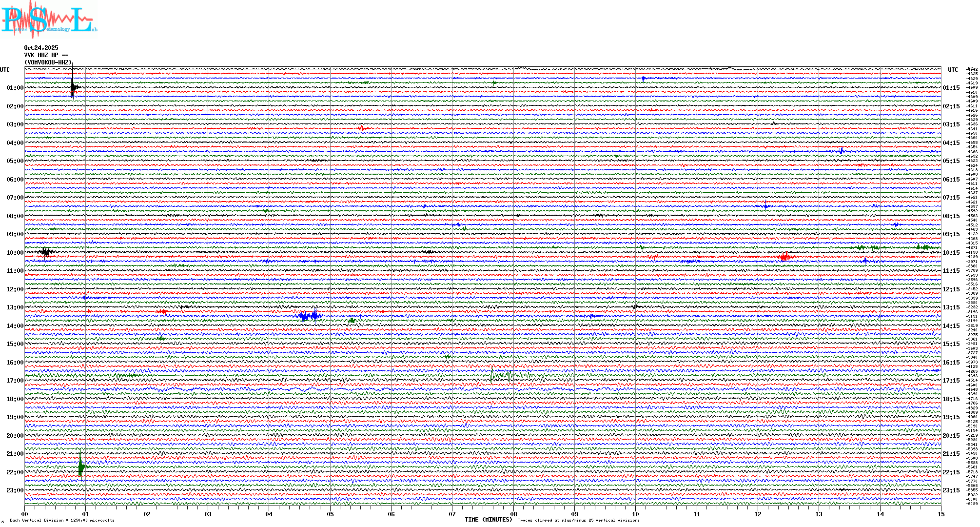
Task: Click the 12:00 hour label on the left
Action: 15,289
